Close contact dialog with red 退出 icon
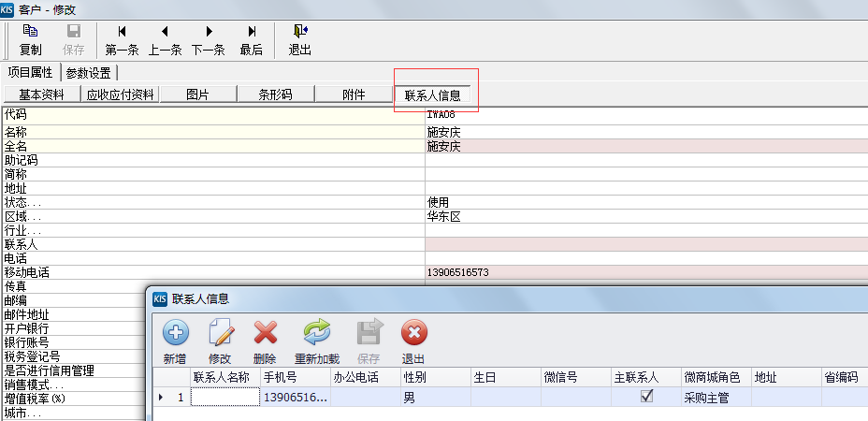The height and width of the screenshot is (421, 868). [413, 341]
